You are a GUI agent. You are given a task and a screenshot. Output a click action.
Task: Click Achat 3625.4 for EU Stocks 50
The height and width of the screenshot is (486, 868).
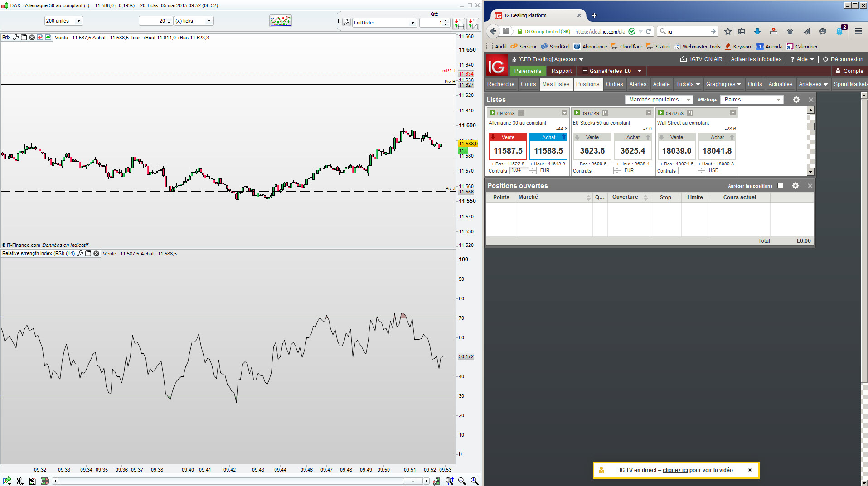633,146
